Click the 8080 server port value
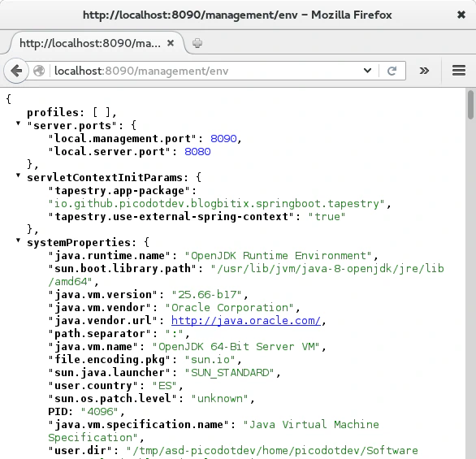The image size is (476, 459). (x=197, y=152)
